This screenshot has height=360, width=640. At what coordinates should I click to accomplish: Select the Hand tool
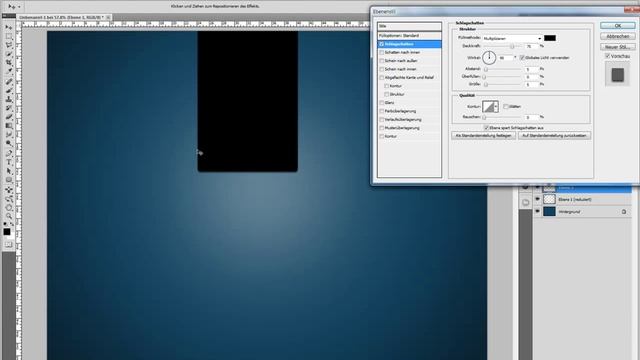pos(9,207)
